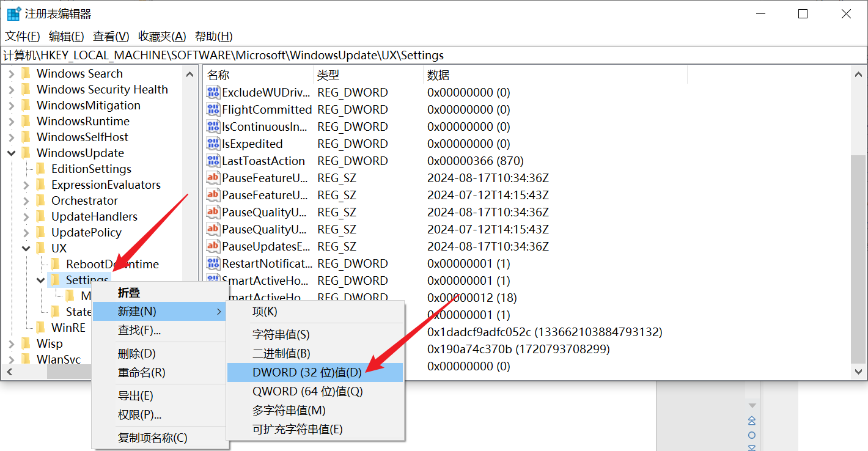Expand the ExpressionEvaluators node
The width and height of the screenshot is (868, 451).
26,185
